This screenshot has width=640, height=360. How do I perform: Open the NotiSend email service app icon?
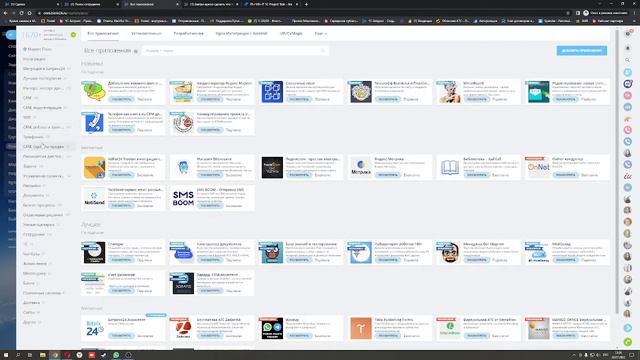(x=94, y=198)
